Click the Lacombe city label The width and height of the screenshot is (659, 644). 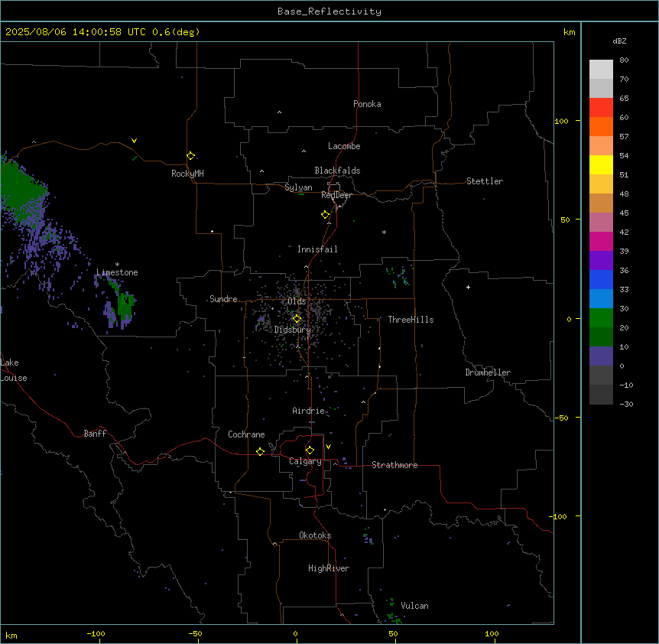click(344, 146)
